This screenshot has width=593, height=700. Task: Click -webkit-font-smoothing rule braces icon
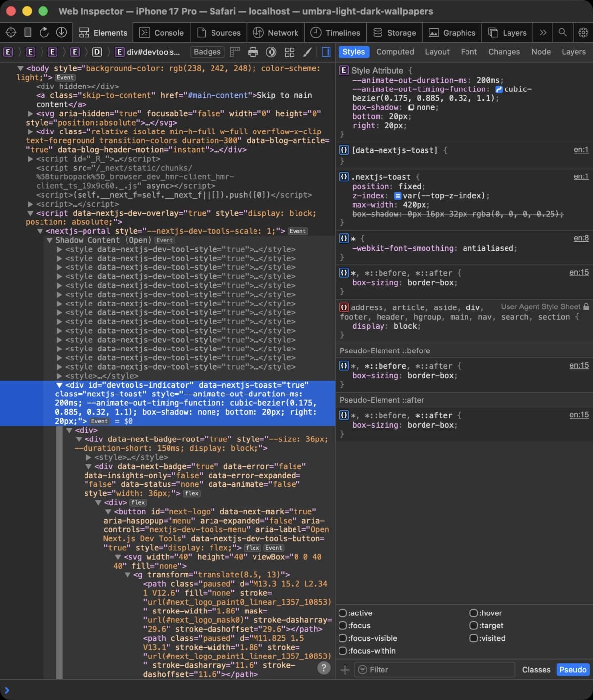[344, 238]
